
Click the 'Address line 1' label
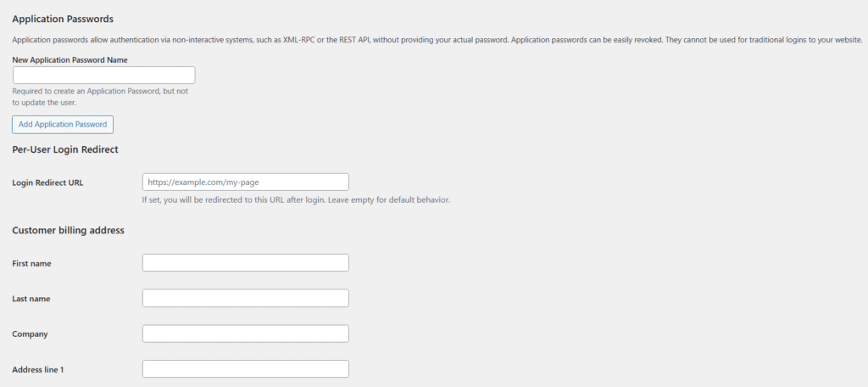coord(40,370)
